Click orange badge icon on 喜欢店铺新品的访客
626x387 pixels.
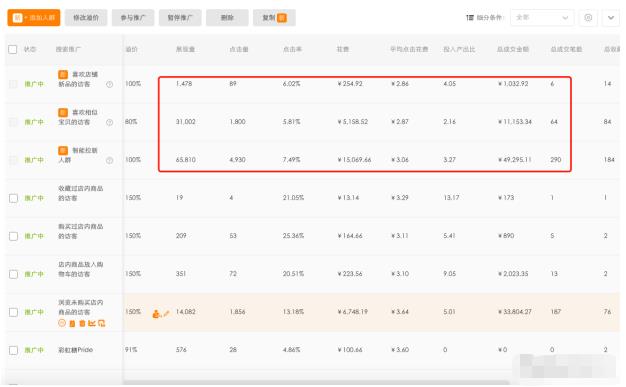tap(63, 74)
